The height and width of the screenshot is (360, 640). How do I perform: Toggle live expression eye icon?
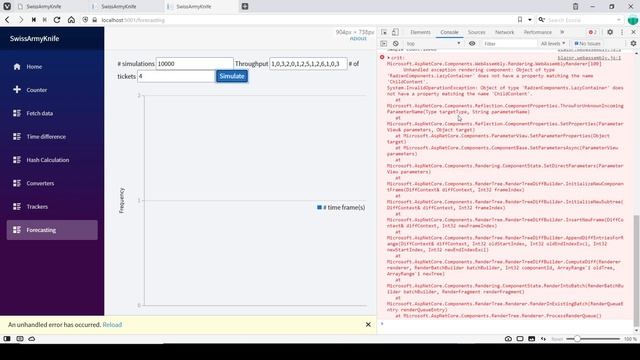pos(472,43)
